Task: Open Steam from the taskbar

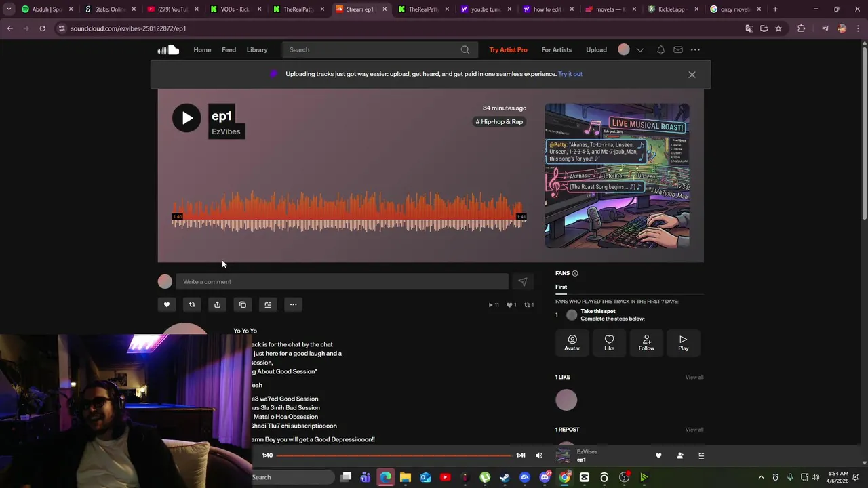Action: coord(505,477)
